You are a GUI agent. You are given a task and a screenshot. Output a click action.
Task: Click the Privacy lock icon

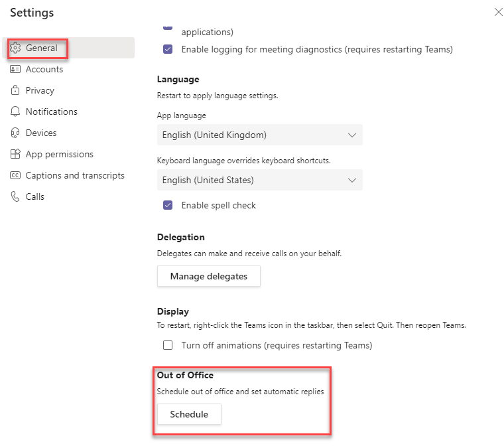[15, 90]
